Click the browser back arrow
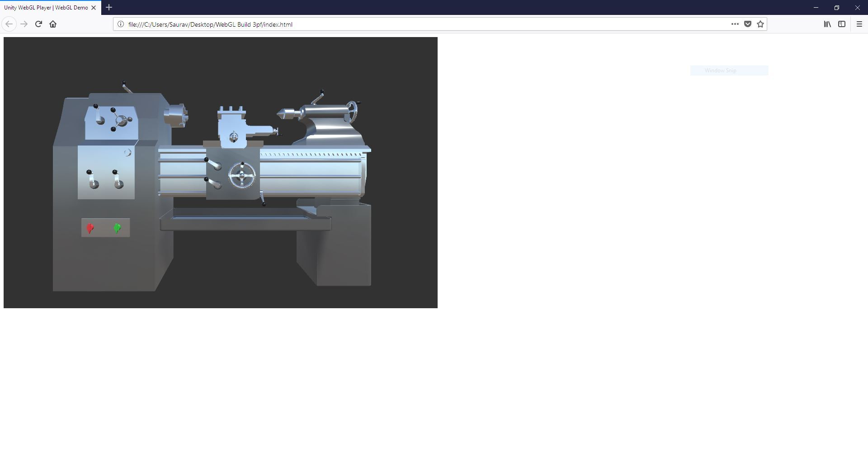868x470 pixels. click(9, 24)
